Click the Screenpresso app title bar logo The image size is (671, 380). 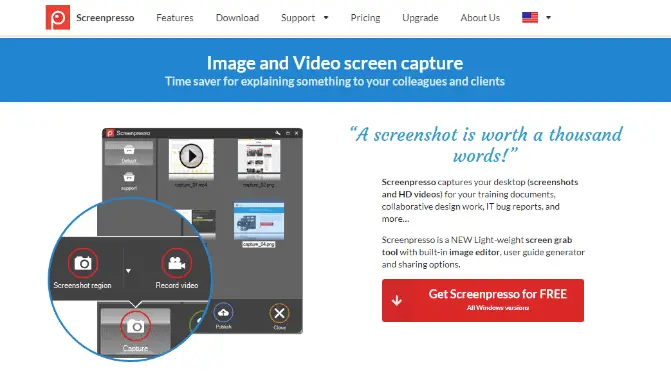coord(110,133)
